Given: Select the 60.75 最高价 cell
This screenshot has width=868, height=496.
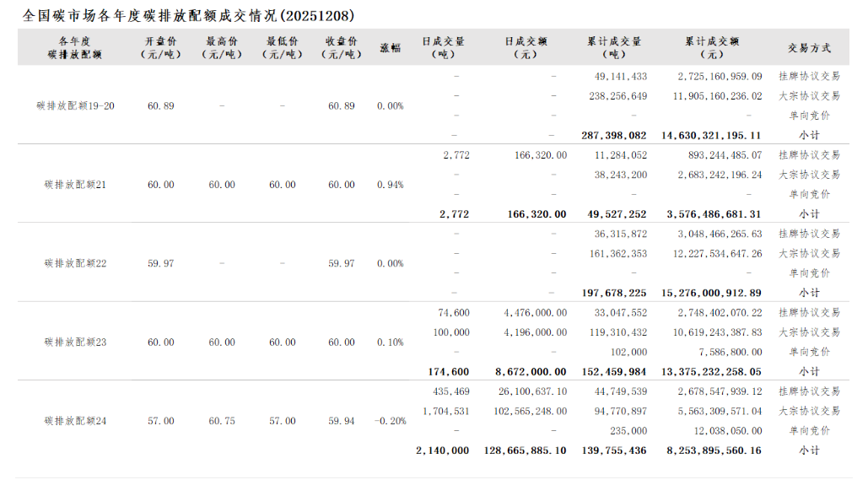Looking at the screenshot, I should (222, 421).
